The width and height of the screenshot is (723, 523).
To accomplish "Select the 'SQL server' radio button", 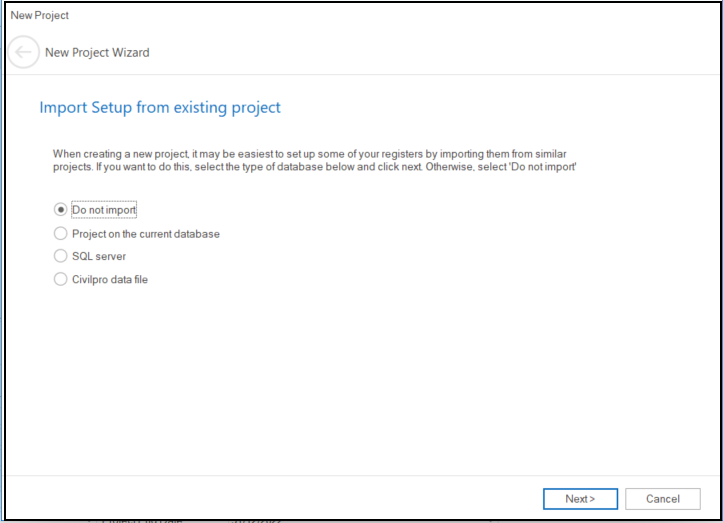I will pyautogui.click(x=60, y=256).
